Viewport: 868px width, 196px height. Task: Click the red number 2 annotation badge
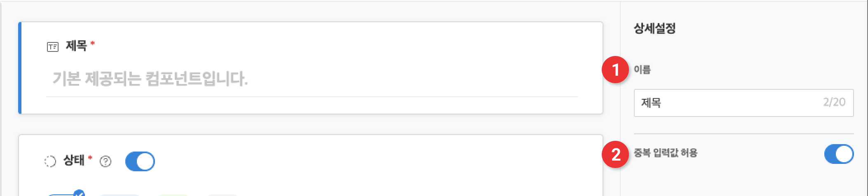[x=615, y=154]
